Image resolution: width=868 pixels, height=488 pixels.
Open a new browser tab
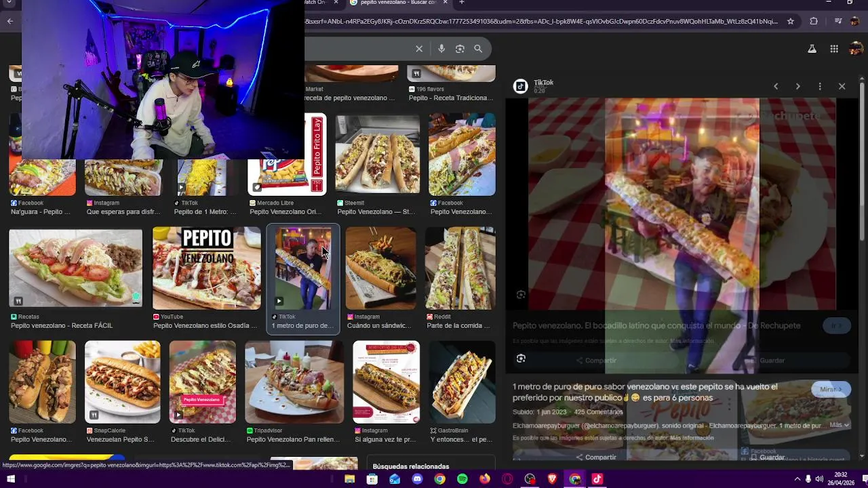coord(462,2)
